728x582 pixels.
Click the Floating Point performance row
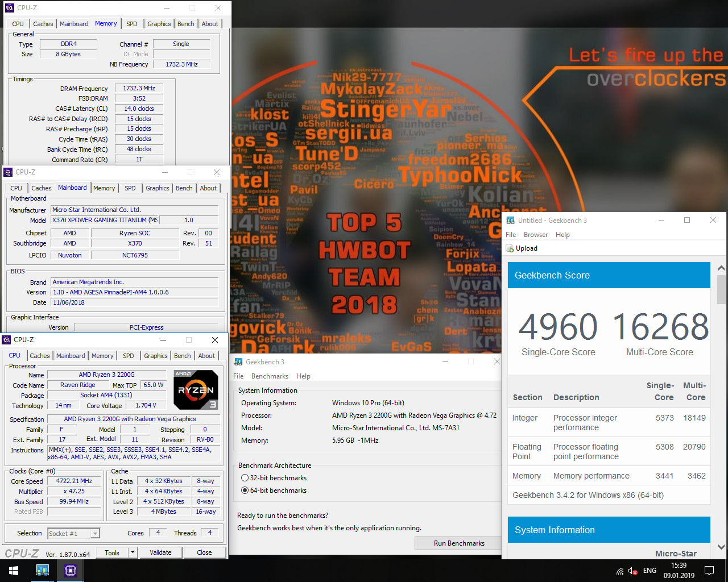click(x=609, y=451)
